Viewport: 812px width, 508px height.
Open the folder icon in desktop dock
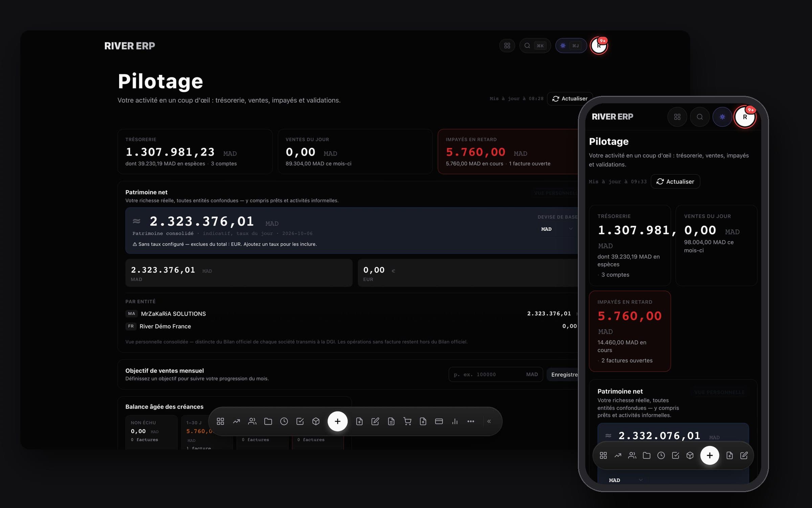coord(268,421)
